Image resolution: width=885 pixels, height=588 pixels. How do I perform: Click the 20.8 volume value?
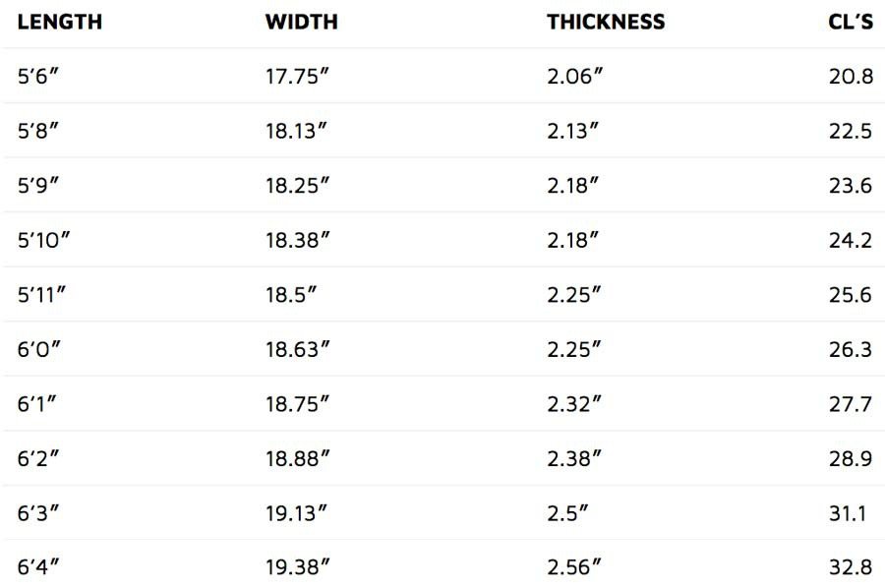click(x=851, y=76)
